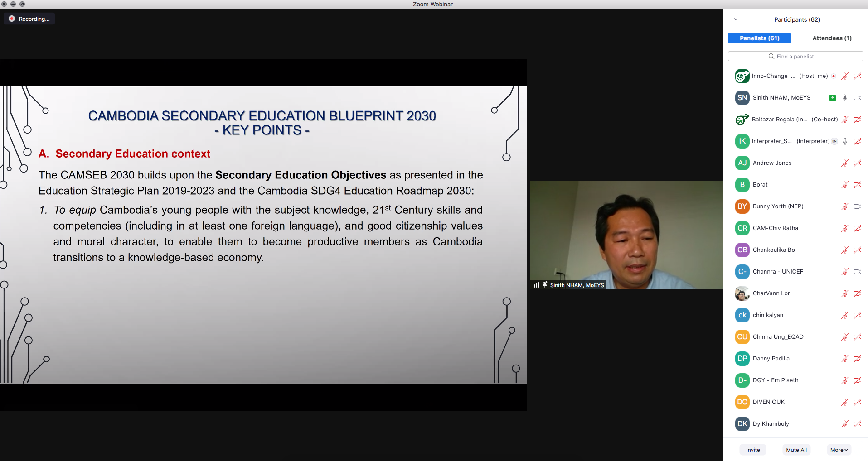
Task: Click the Find a panelist search field
Action: pyautogui.click(x=795, y=56)
